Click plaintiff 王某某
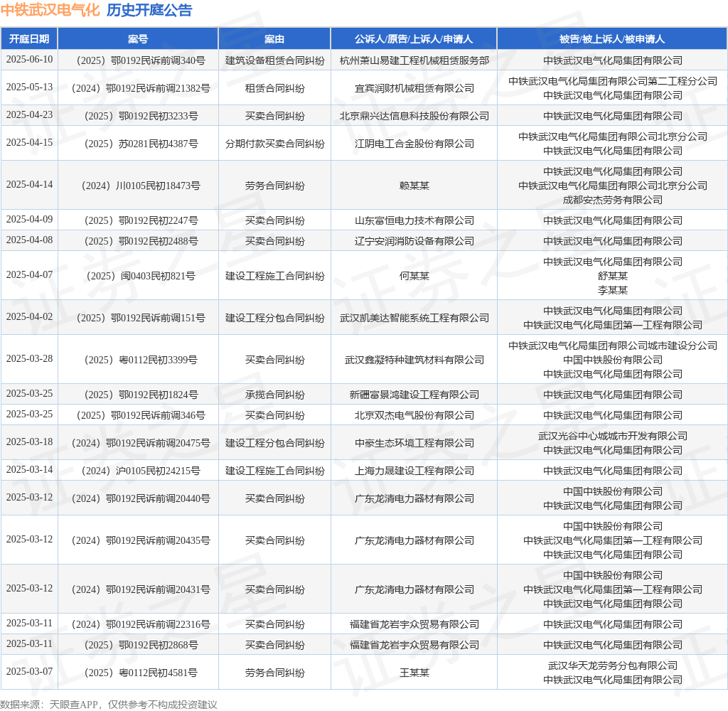Viewport: 728px width, 711px height. (x=414, y=673)
